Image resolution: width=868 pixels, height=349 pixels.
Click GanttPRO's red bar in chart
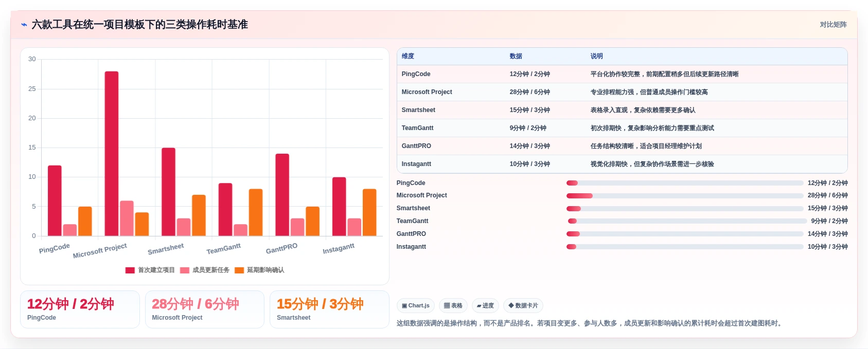click(x=282, y=195)
